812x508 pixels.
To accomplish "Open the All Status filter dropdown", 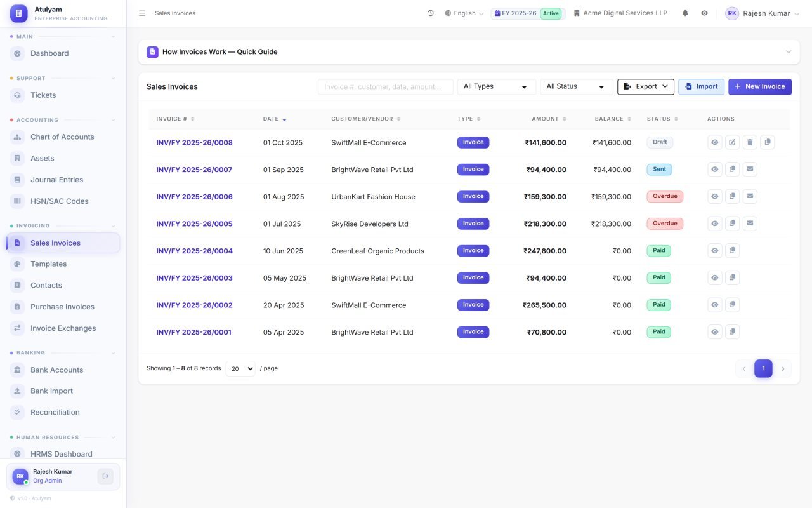I will click(x=577, y=87).
